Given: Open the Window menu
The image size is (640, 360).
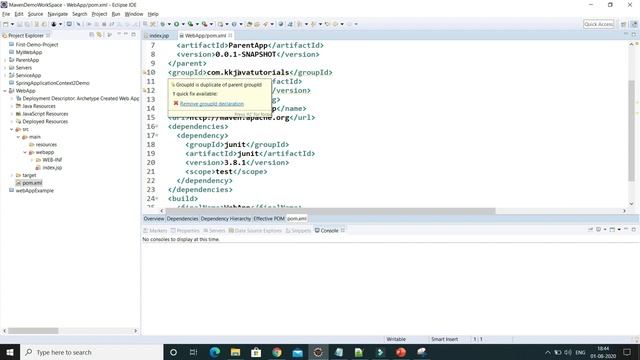Looking at the screenshot, I should click(134, 14).
